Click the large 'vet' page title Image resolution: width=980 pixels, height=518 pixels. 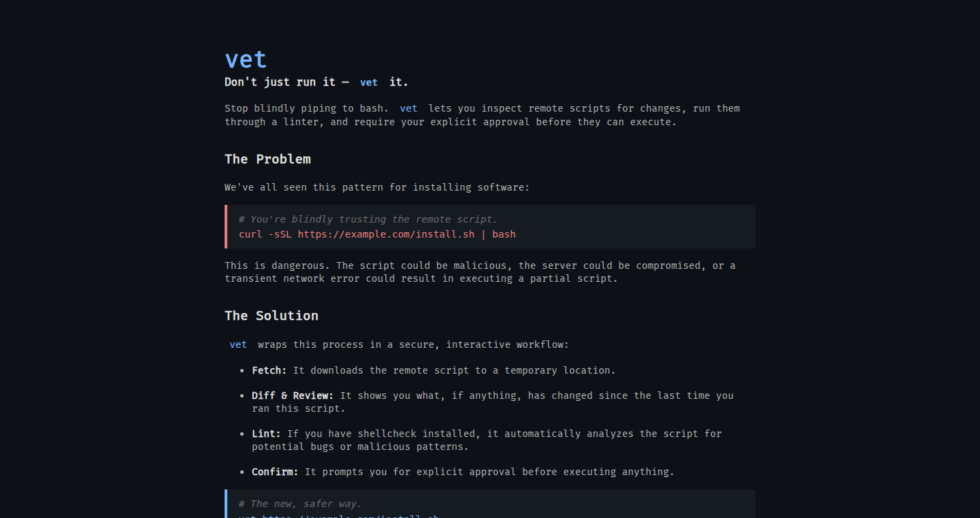click(x=246, y=60)
